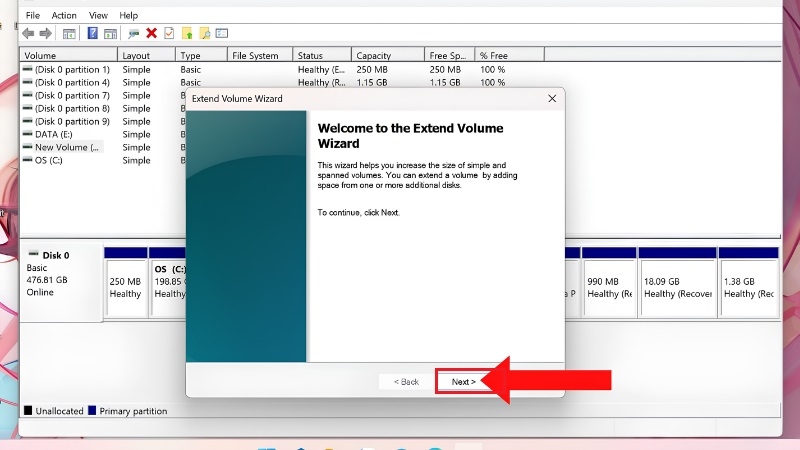Image resolution: width=800 pixels, height=450 pixels.
Task: Sort by the Status column header
Action: tap(322, 55)
